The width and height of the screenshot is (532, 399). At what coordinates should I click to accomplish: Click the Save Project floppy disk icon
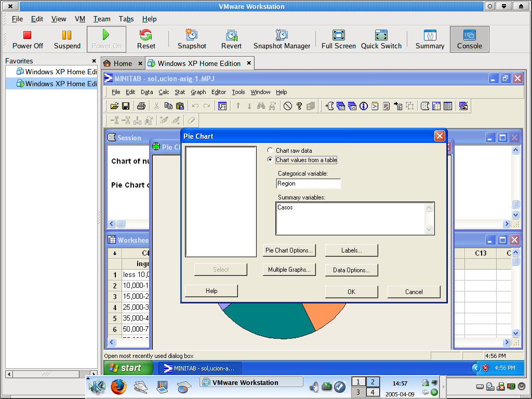[126, 106]
